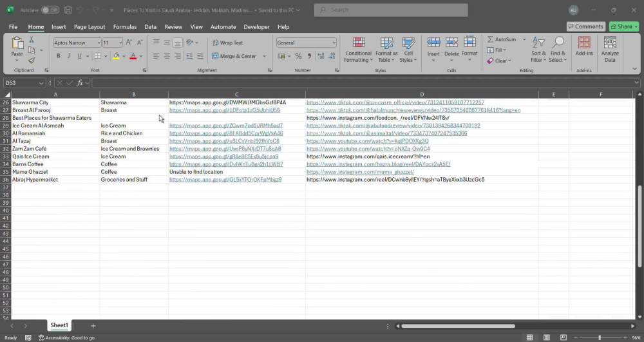Apply Comma Style format
Image resolution: width=644 pixels, height=342 pixels.
pyautogui.click(x=309, y=56)
